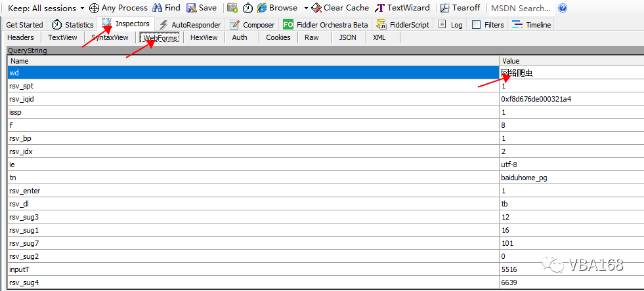Select the rsv_sug4 row
The height and width of the screenshot is (291, 644).
(x=326, y=282)
